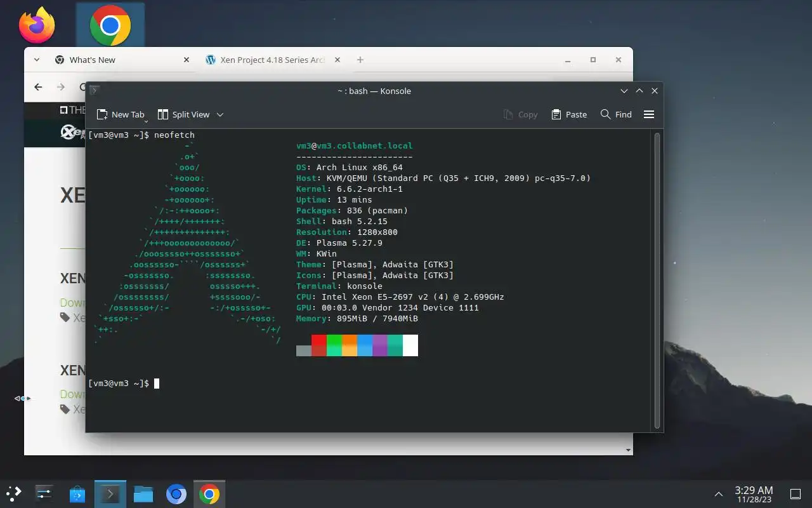Close the Xen Project tab

click(x=337, y=60)
